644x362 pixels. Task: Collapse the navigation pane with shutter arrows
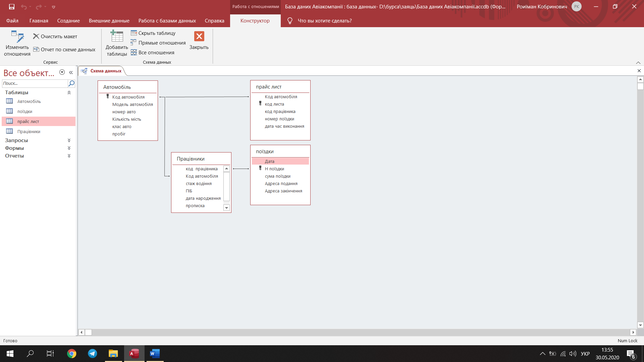tap(71, 72)
